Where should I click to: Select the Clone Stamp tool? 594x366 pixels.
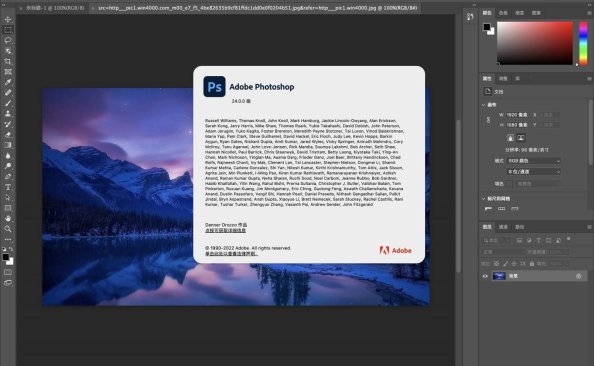pos(8,113)
